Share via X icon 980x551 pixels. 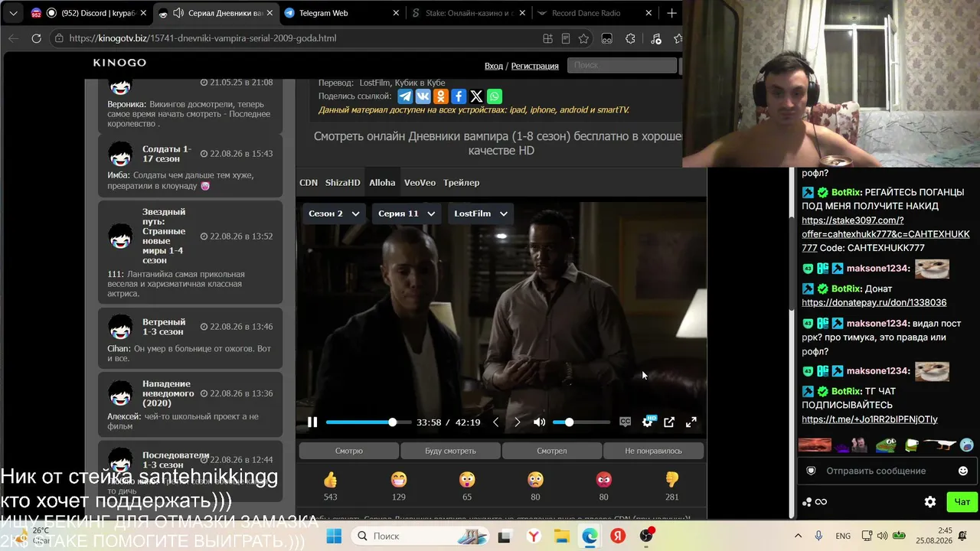[476, 96]
